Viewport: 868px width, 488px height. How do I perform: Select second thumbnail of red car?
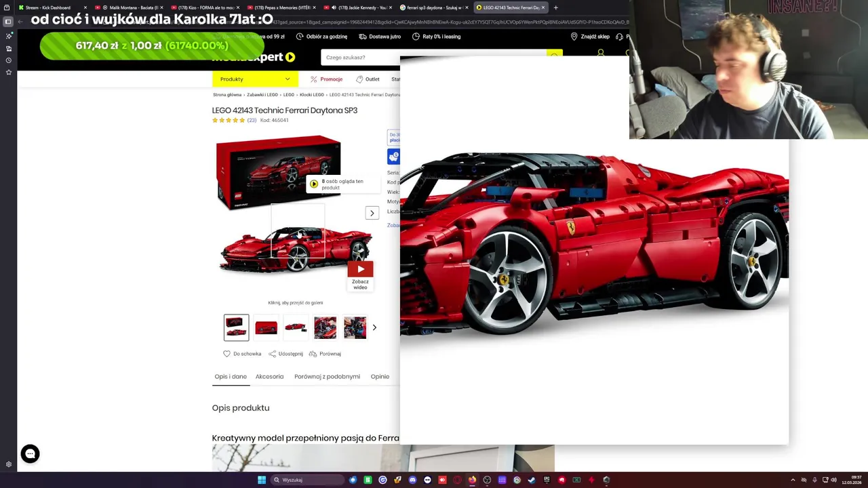(266, 327)
